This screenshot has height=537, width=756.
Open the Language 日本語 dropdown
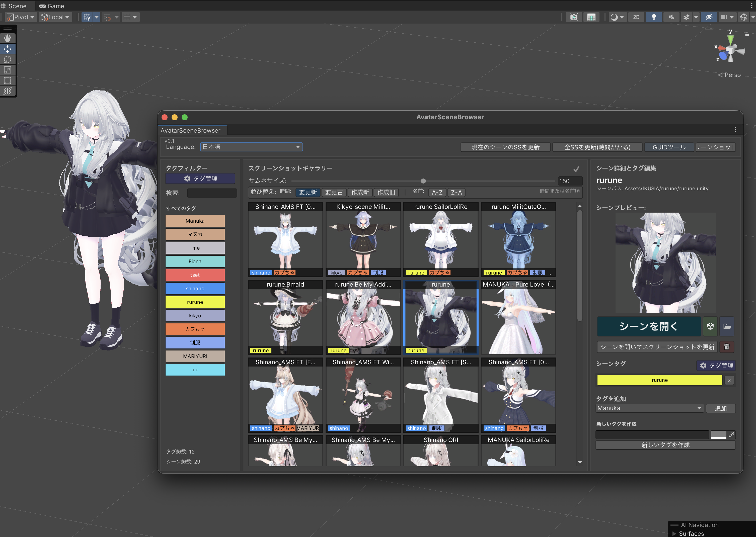pyautogui.click(x=251, y=147)
